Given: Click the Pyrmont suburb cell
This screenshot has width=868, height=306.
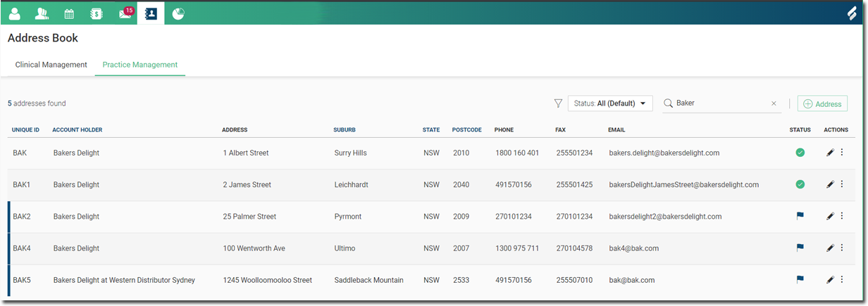Looking at the screenshot, I should pos(348,216).
